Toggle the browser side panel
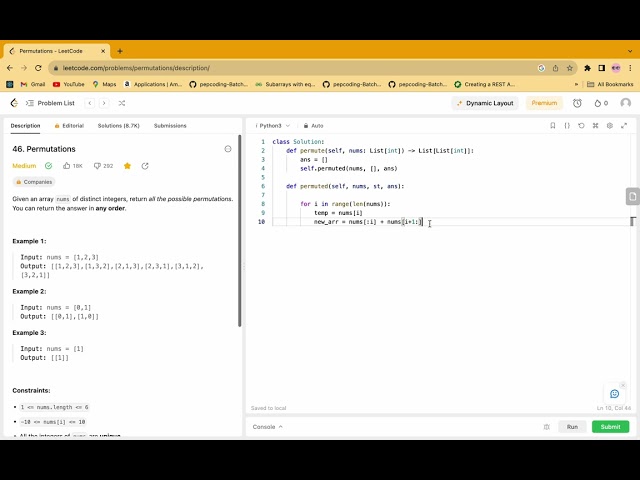 tap(602, 68)
